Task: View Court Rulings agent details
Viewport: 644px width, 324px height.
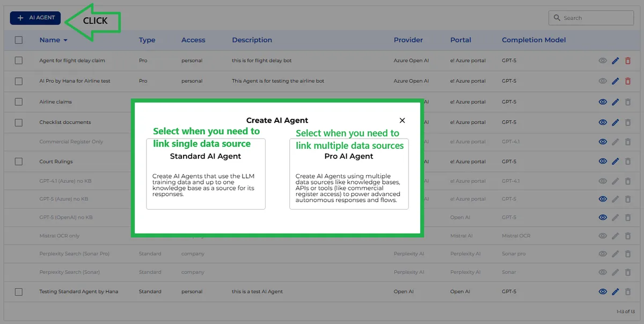Action: pyautogui.click(x=603, y=162)
